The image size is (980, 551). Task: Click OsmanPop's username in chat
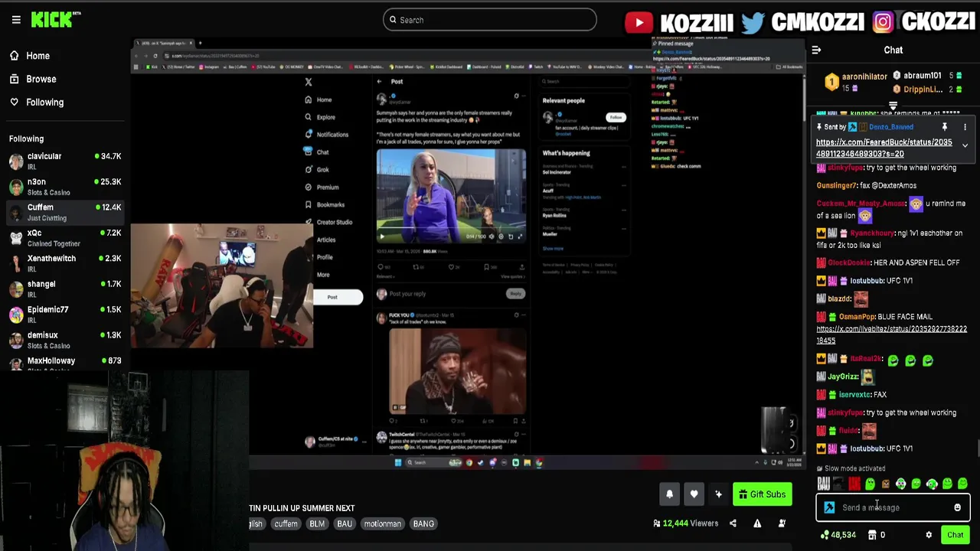coord(857,316)
